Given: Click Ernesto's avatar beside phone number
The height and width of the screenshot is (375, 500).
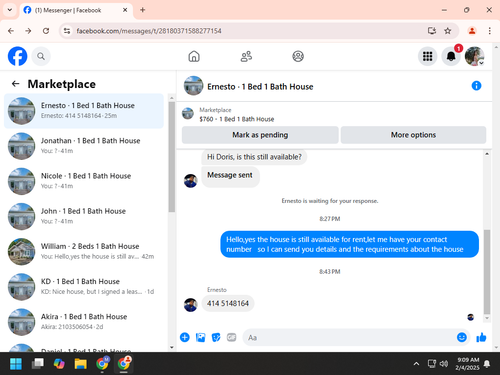Looking at the screenshot, I should 191,305.
